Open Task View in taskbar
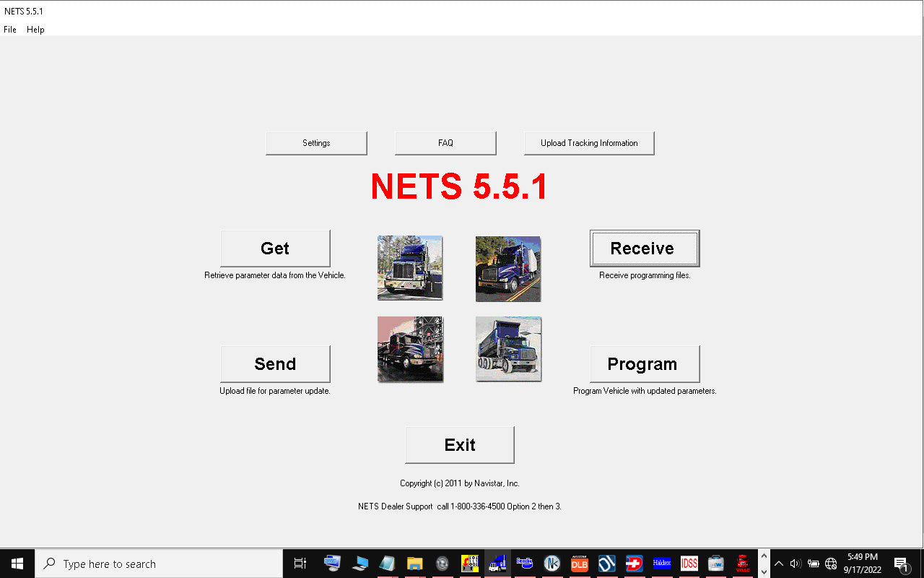This screenshot has width=924, height=578. 300,564
